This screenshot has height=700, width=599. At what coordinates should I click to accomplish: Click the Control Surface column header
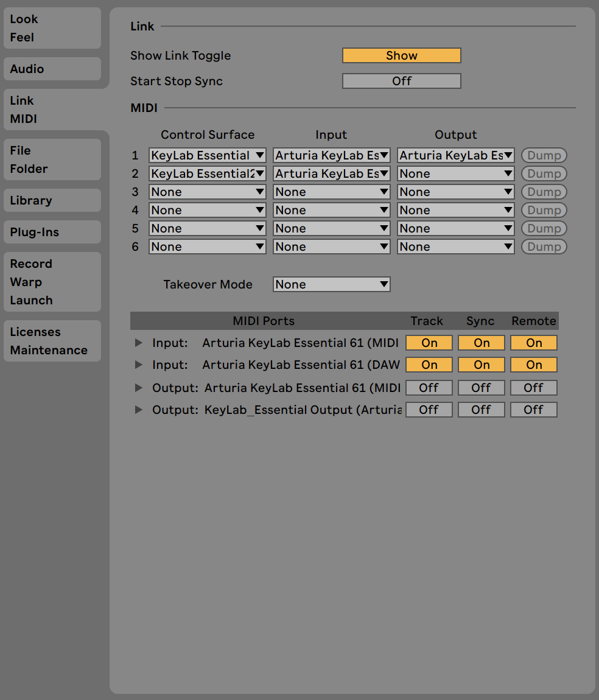pyautogui.click(x=208, y=135)
